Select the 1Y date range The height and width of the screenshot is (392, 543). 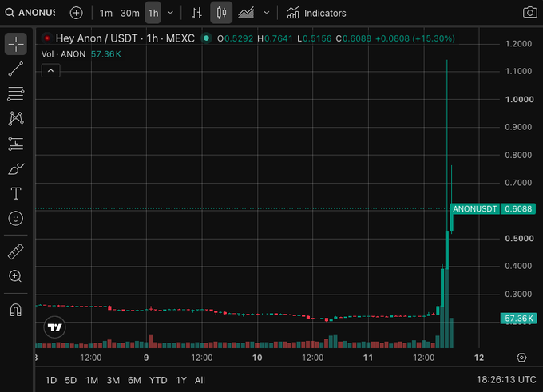(181, 380)
